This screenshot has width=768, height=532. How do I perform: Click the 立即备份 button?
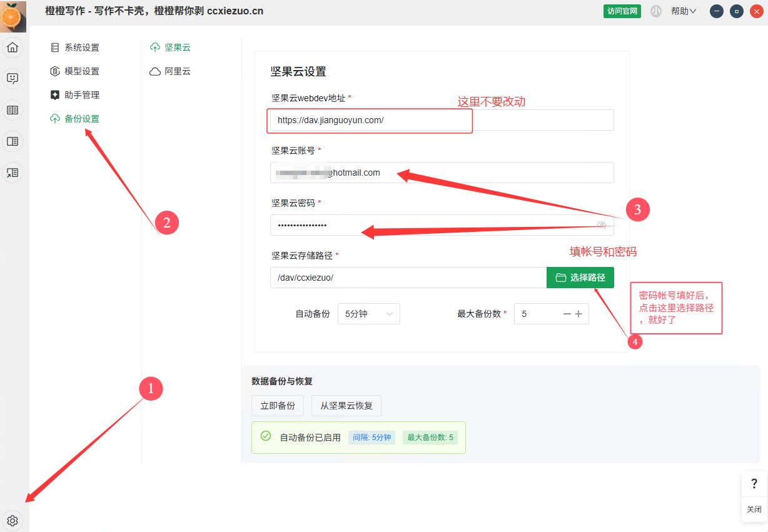click(x=277, y=406)
